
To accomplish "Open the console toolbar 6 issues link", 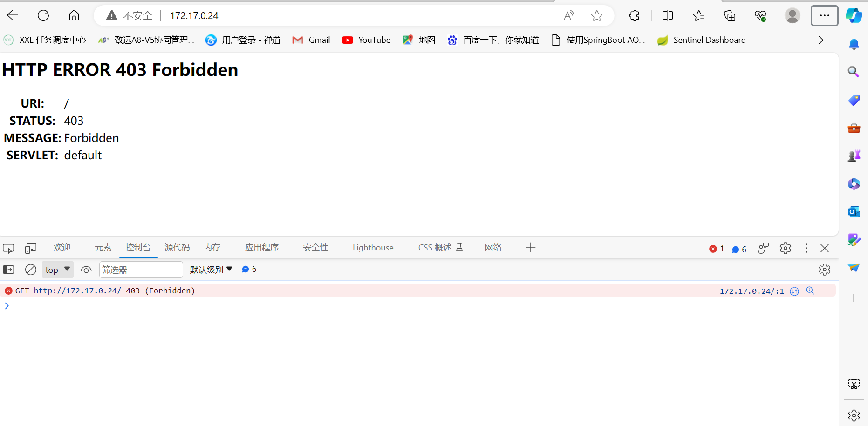I will (x=249, y=269).
